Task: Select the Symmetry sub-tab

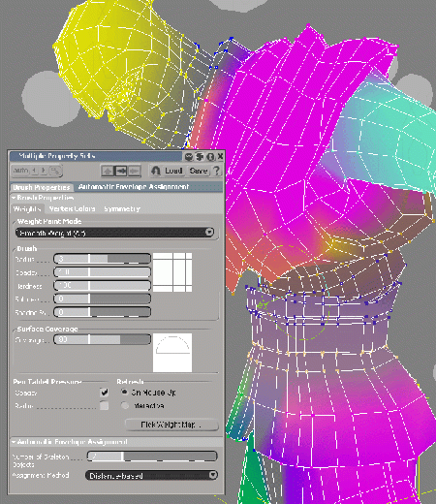Action: (122, 209)
